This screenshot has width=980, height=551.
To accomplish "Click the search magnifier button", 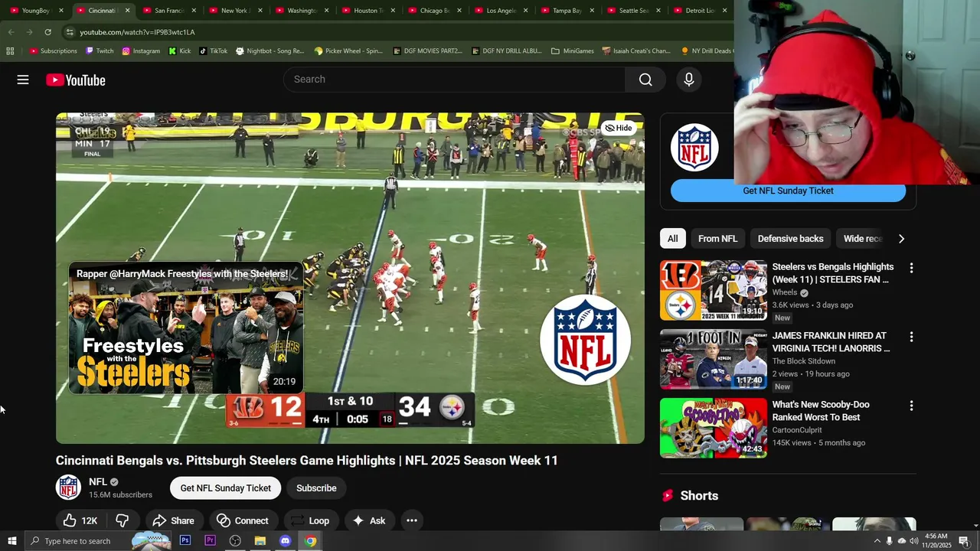I will pyautogui.click(x=645, y=80).
